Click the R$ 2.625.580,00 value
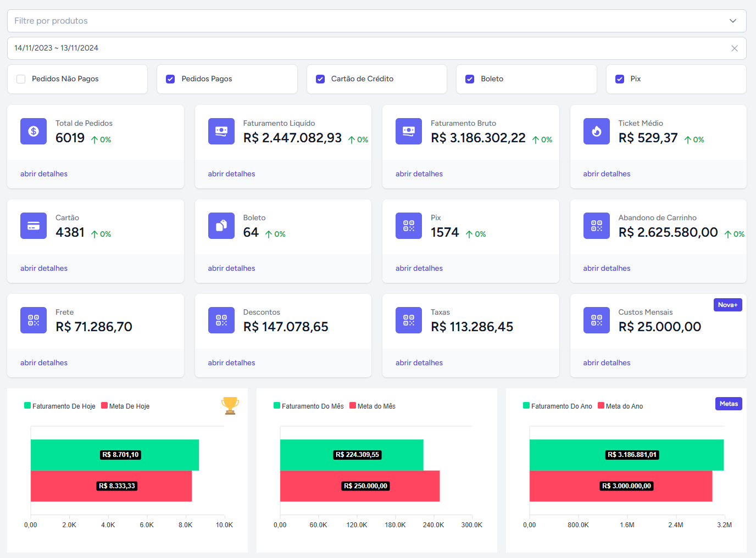Image resolution: width=756 pixels, height=558 pixels. click(x=668, y=232)
